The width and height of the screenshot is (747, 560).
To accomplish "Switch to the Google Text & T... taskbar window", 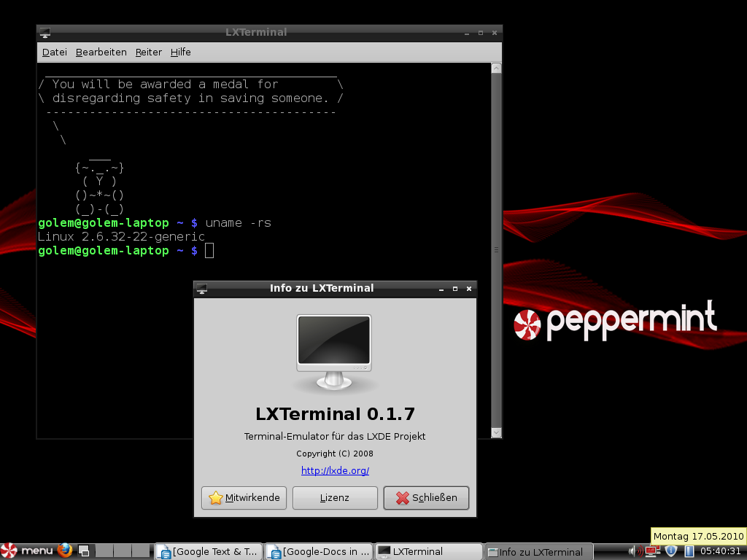I will 208,551.
